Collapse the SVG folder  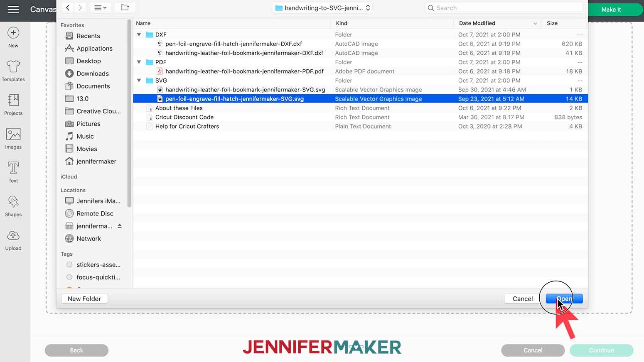tap(139, 81)
